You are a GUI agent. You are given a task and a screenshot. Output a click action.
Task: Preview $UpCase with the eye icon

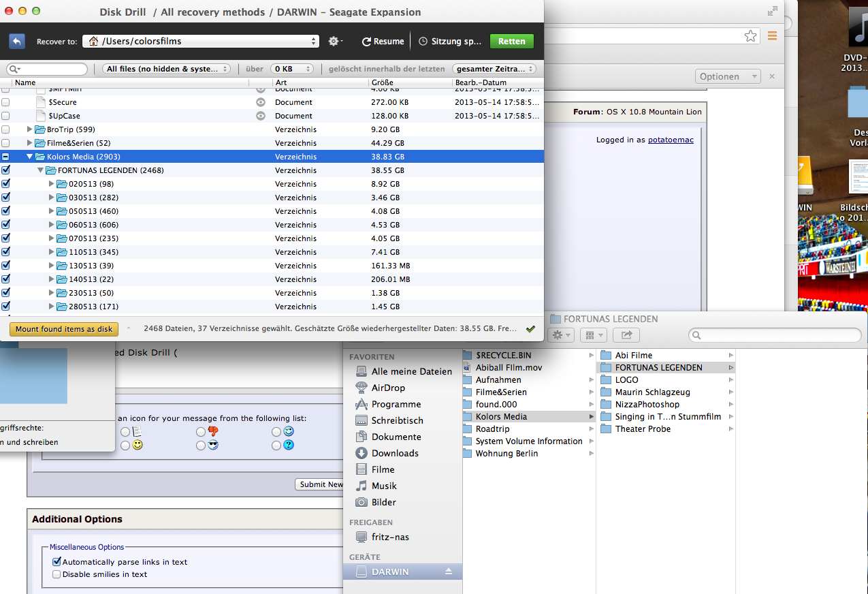click(261, 116)
